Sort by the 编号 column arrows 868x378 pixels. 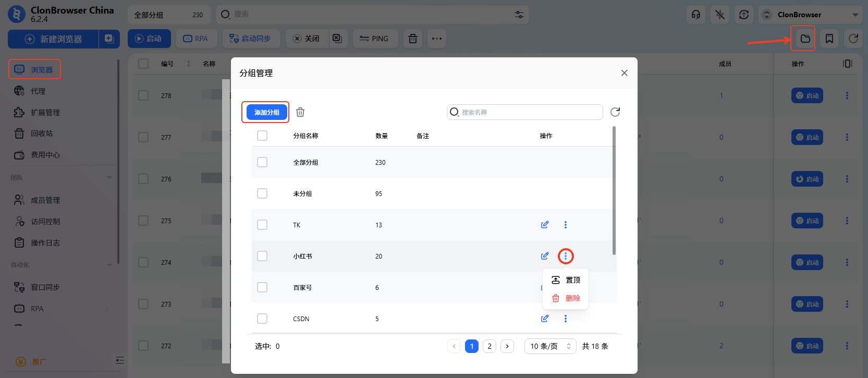(x=189, y=64)
